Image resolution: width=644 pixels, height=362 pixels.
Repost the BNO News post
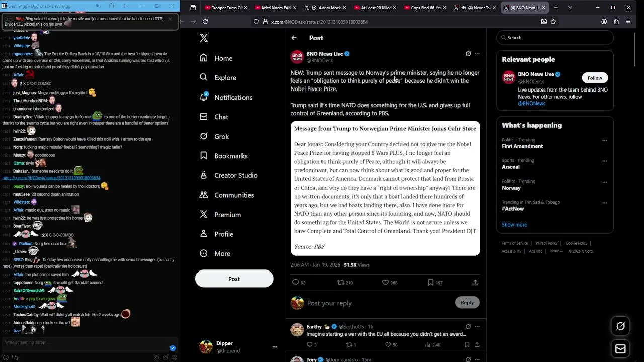(340, 283)
